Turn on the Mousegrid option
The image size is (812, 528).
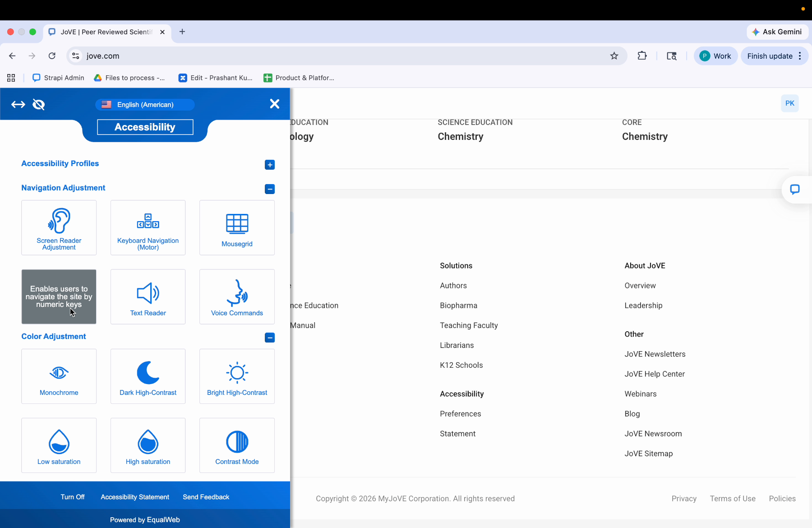237,228
